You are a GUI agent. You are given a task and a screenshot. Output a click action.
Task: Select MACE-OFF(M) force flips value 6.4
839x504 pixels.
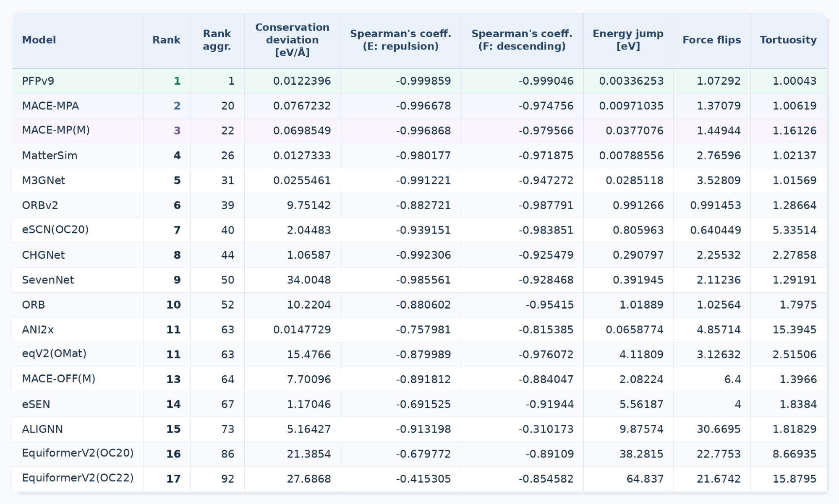coord(732,379)
